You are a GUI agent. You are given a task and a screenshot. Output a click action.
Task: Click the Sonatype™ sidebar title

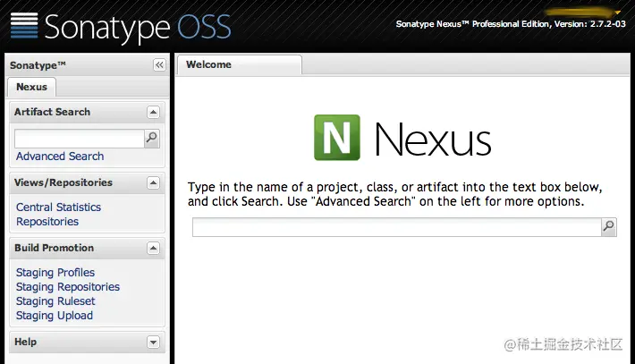click(x=38, y=65)
